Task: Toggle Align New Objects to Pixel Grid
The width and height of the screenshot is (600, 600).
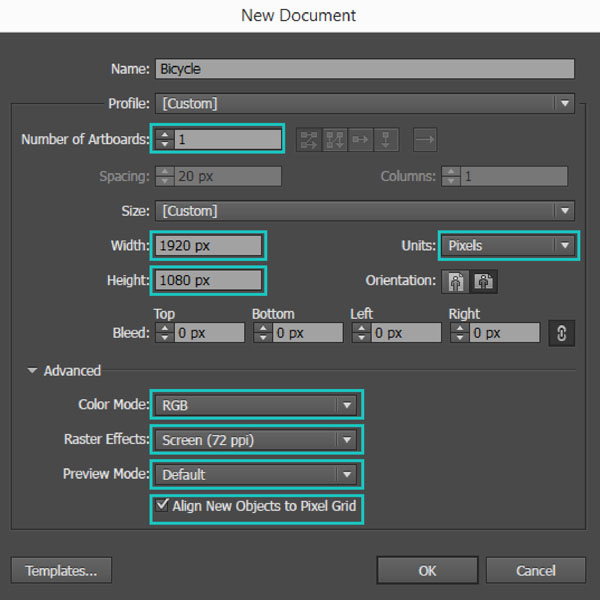Action: pos(162,506)
